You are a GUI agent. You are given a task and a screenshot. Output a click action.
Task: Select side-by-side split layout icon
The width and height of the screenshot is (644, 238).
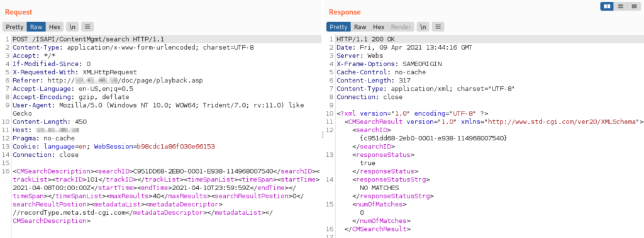607,6
